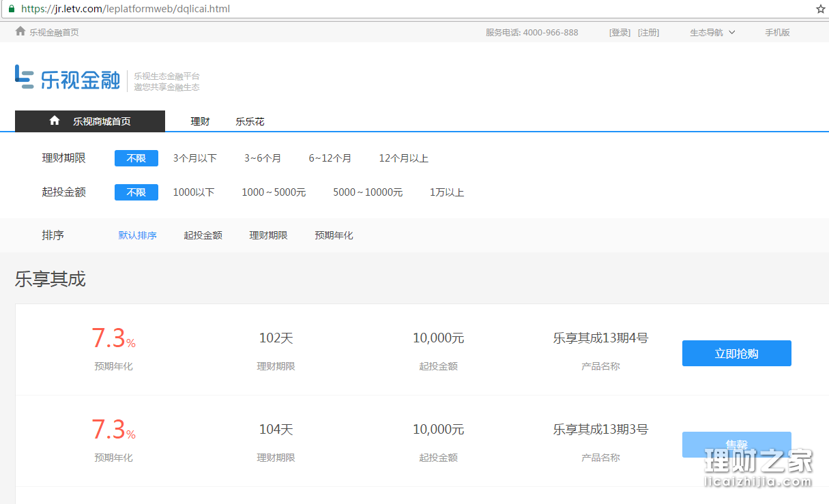Image resolution: width=829 pixels, height=504 pixels.
Task: Click the 注册 link
Action: coord(648,32)
